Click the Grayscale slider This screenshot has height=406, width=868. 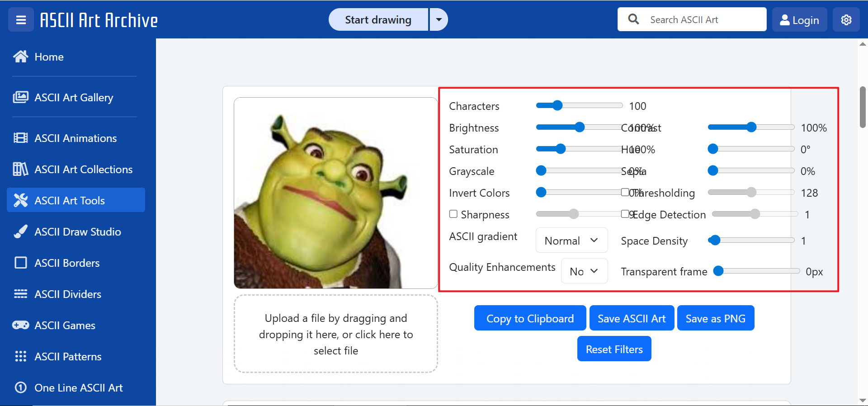click(579, 170)
